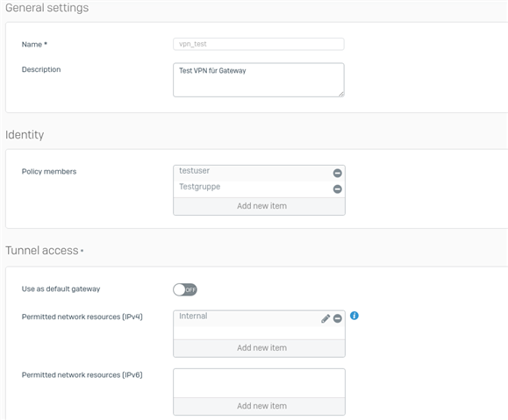Remove Internal from IPv4 permitted resources
The image size is (508, 420).
(337, 318)
